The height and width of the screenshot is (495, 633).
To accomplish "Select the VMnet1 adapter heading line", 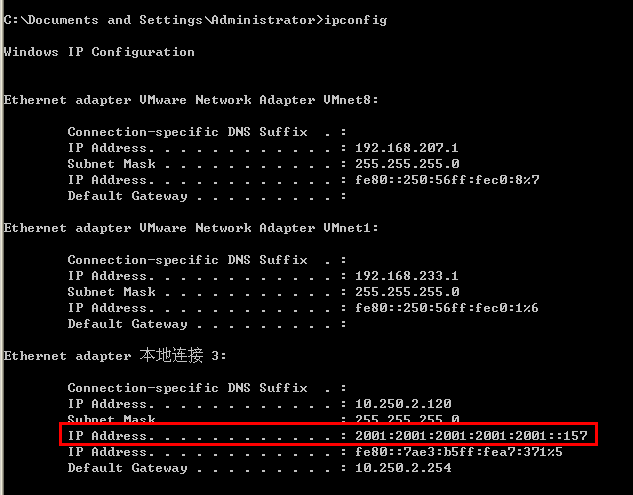I will pos(191,228).
